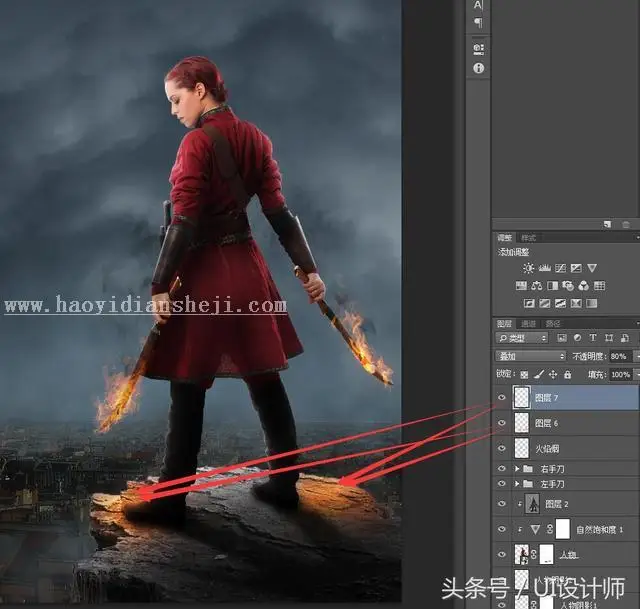Select layer 图层 6 thumbnail
The width and height of the screenshot is (640, 609).
coord(522,423)
